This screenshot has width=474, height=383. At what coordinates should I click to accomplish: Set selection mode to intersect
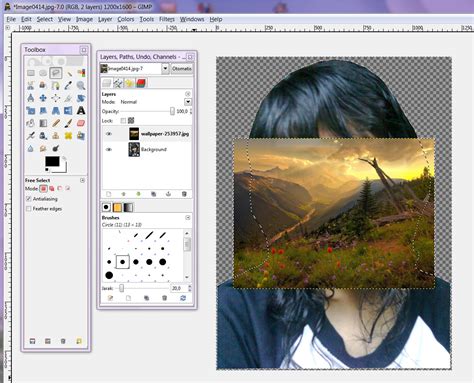pos(68,189)
